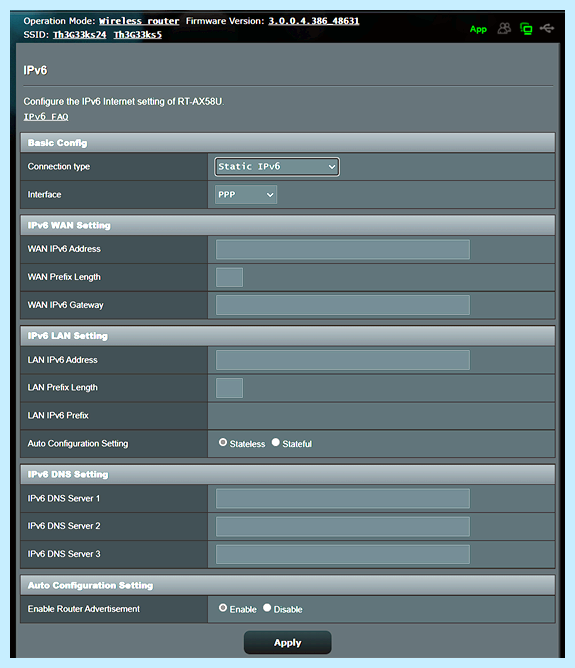
Task: Open the Interface PPP dropdown
Action: (246, 194)
